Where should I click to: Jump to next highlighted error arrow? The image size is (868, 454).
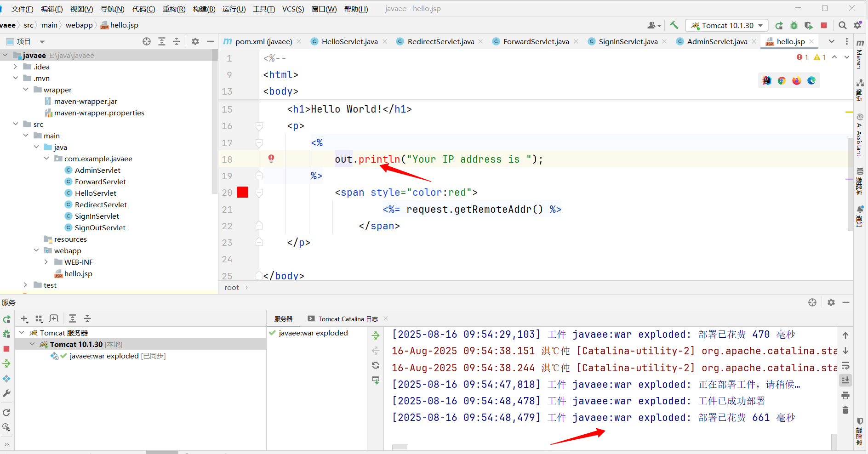846,57
